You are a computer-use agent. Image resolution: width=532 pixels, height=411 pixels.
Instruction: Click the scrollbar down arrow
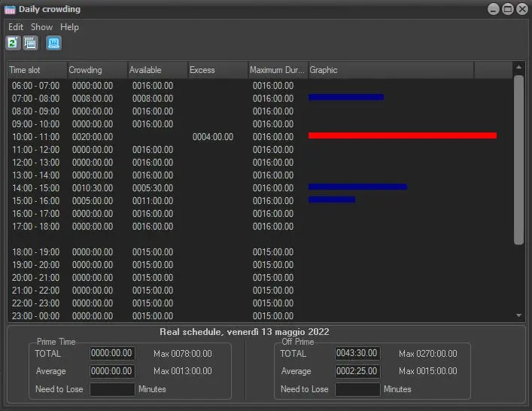point(518,315)
